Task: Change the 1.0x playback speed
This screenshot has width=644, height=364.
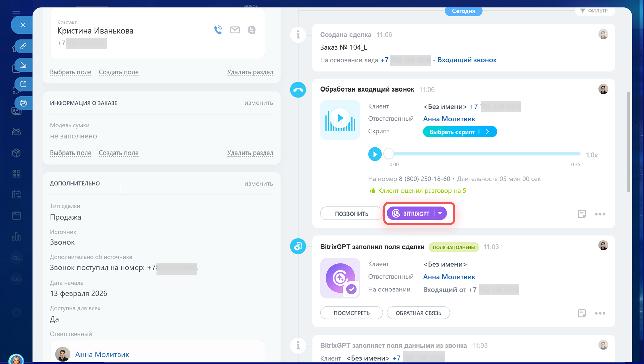Action: tap(592, 155)
